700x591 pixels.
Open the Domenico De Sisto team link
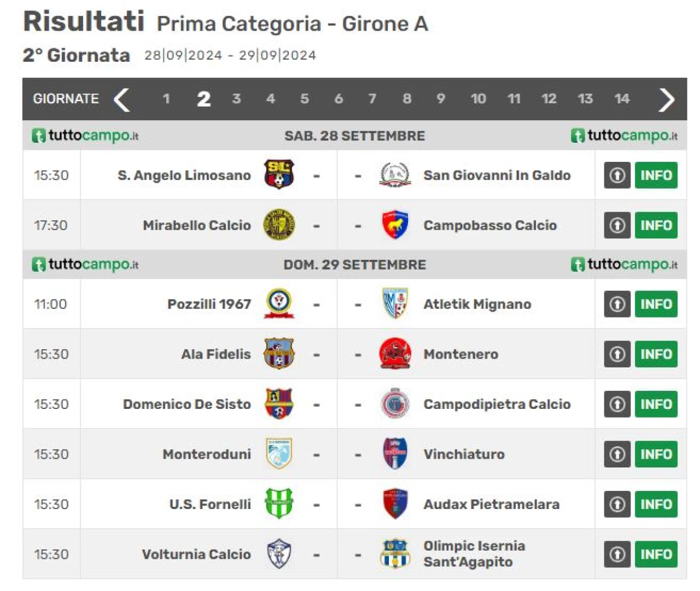click(x=186, y=404)
